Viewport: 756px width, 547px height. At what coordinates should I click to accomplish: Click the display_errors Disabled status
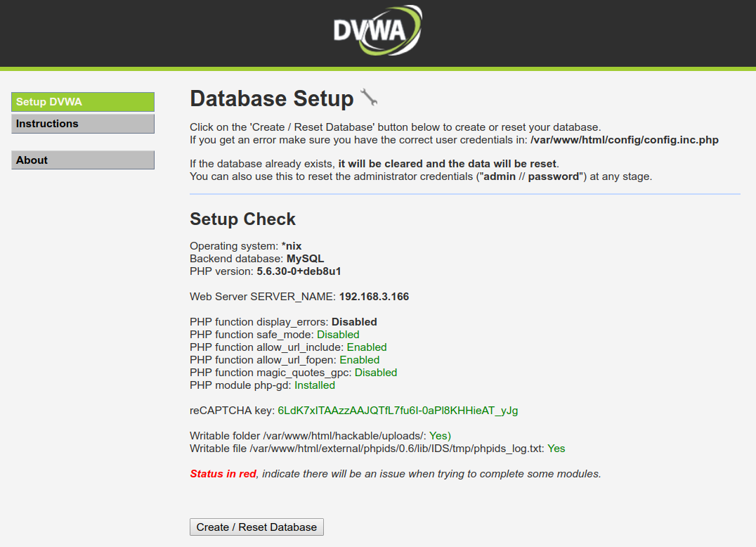click(354, 322)
